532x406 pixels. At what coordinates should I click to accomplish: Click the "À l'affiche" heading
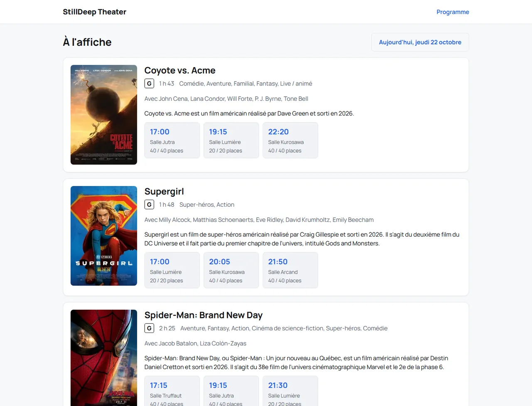pos(87,42)
